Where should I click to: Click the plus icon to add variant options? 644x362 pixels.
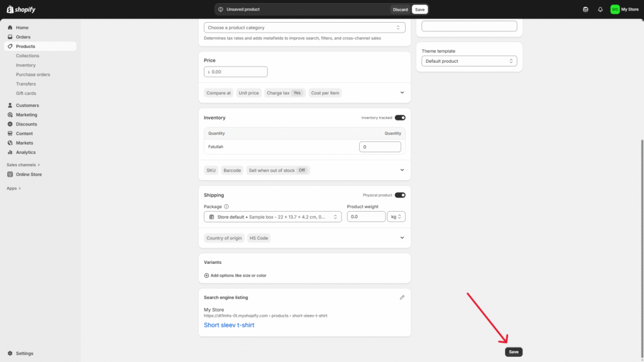tap(206, 275)
